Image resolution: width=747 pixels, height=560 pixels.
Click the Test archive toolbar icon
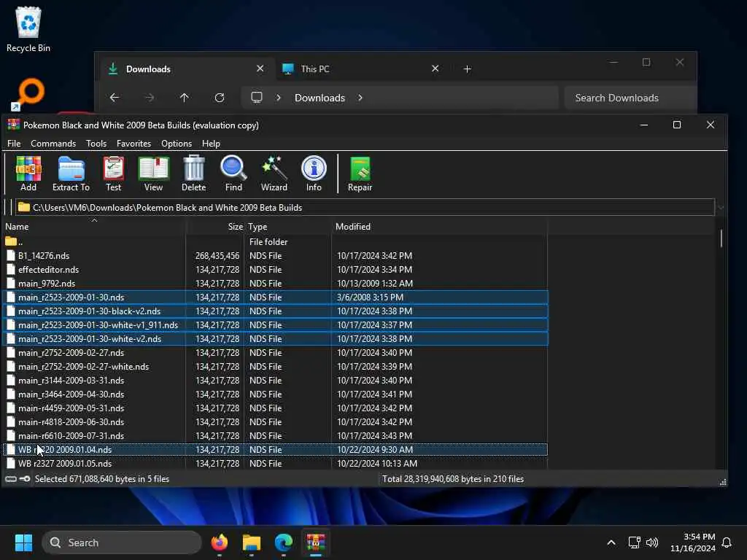(x=113, y=174)
